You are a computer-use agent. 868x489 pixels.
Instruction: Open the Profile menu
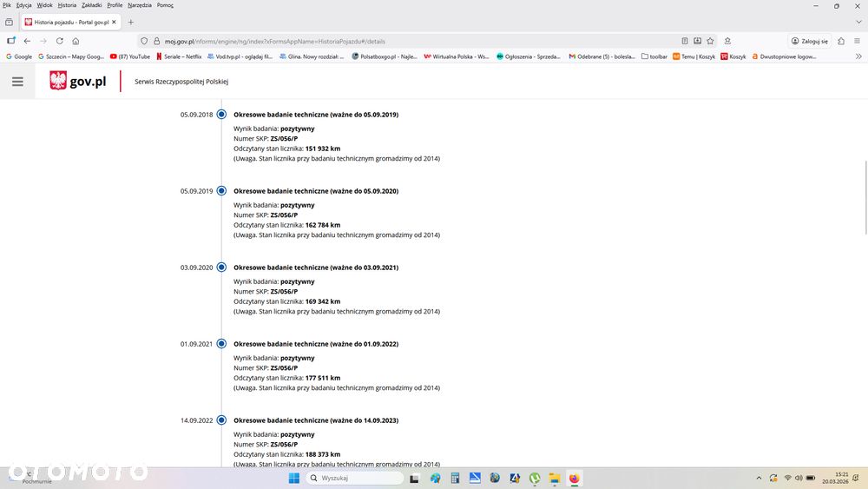115,5
